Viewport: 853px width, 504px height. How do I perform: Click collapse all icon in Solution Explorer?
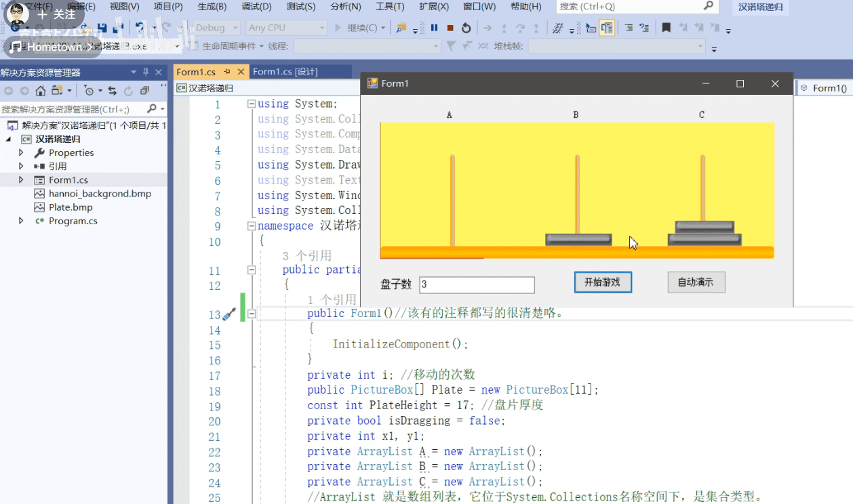tap(144, 91)
